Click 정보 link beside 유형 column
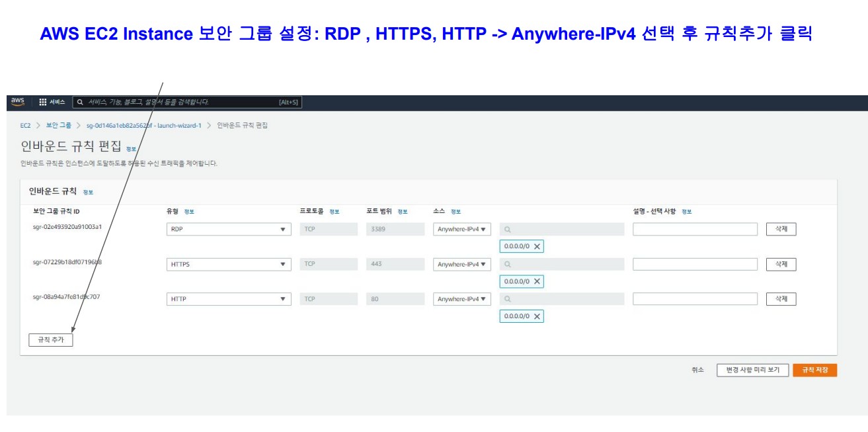Viewport: 868px width, 432px height. click(x=189, y=212)
